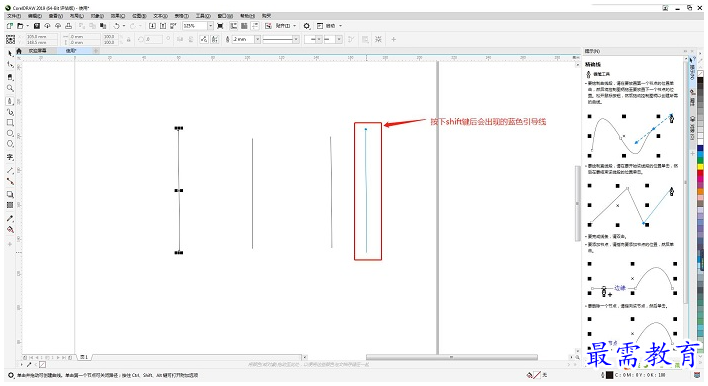Undo the last action
708x386 pixels.
[116, 26]
